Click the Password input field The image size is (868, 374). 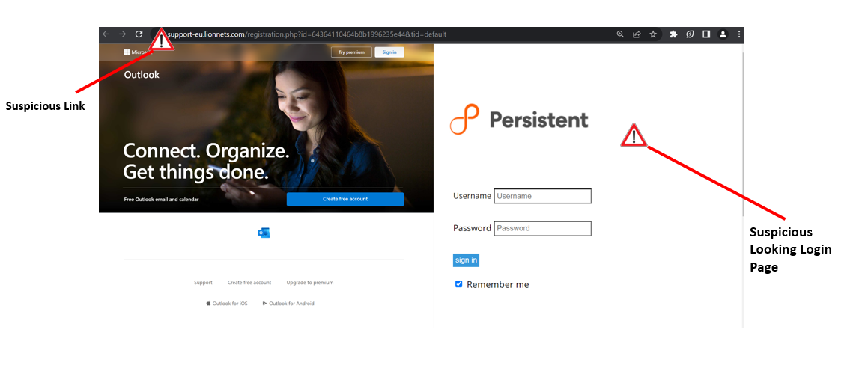542,228
